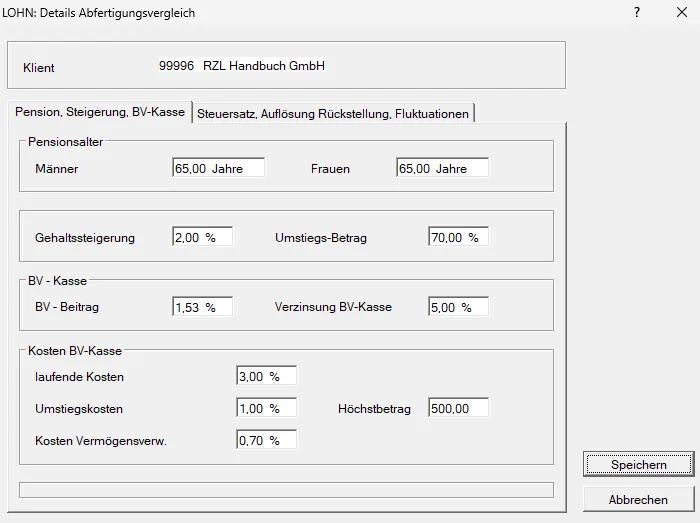Click the Speichern button
The image size is (700, 523).
pos(638,464)
